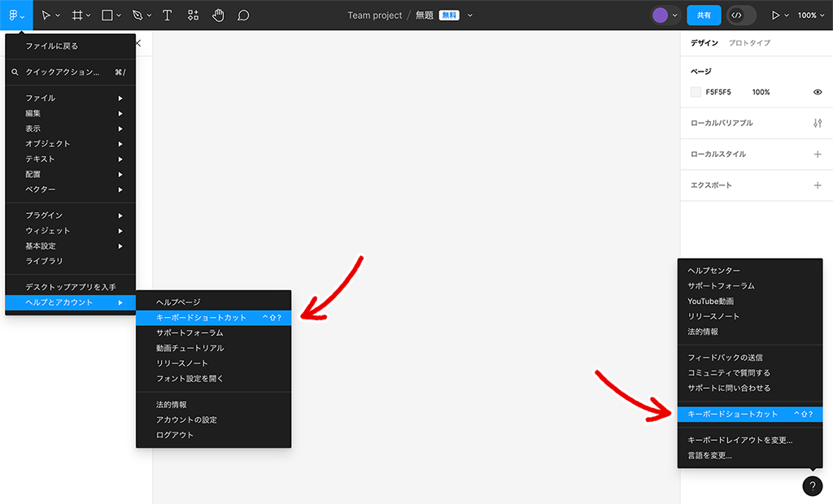
Task: Choose コミュニティで質問する in the ? help menu
Action: tap(749, 373)
